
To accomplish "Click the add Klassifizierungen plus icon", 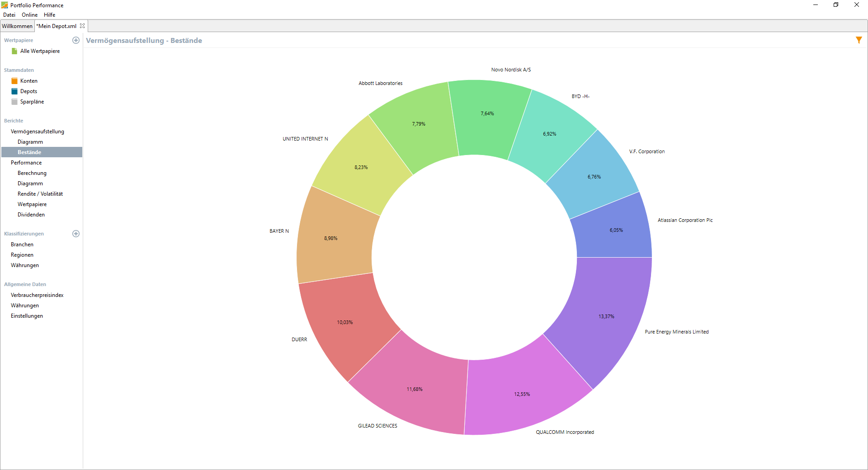I will [76, 234].
